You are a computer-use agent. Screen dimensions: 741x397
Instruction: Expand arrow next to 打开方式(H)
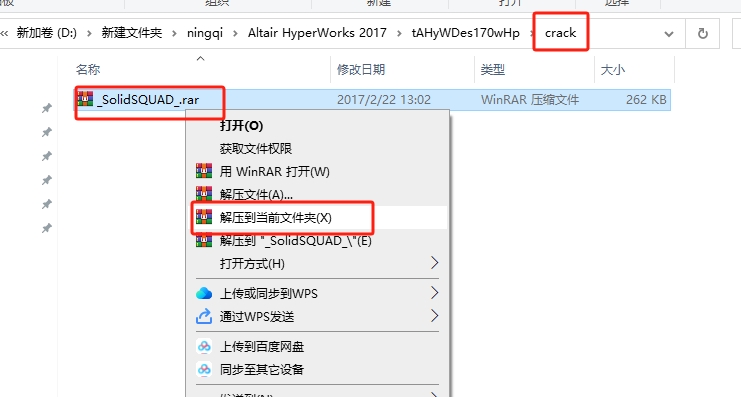435,263
